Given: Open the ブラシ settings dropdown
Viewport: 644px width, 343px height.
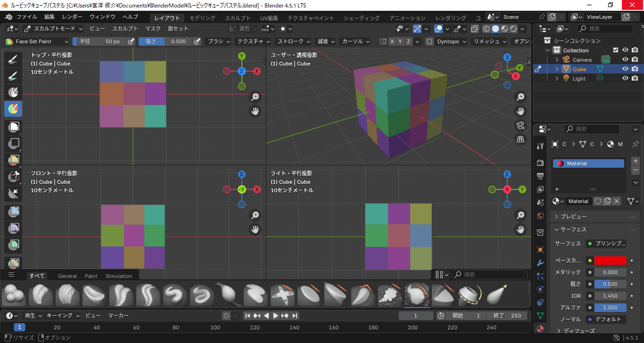Looking at the screenshot, I should point(218,41).
